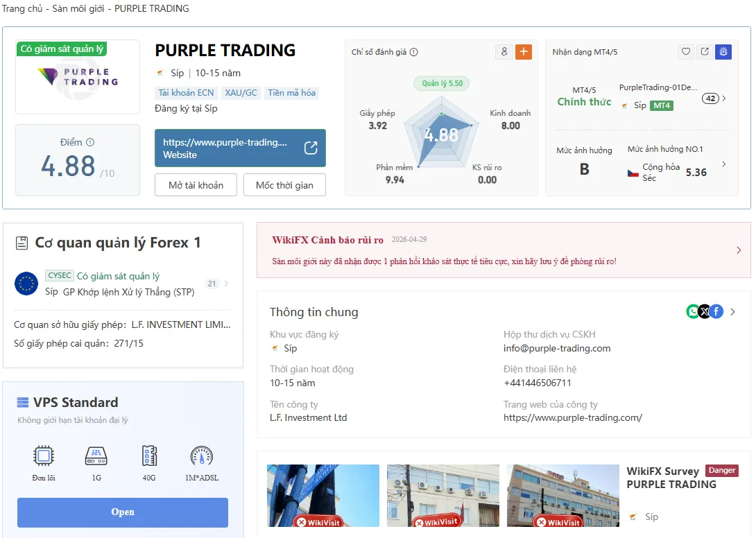The height and width of the screenshot is (538, 756).
Task: Toggle the heart favorite icon
Action: 686,51
